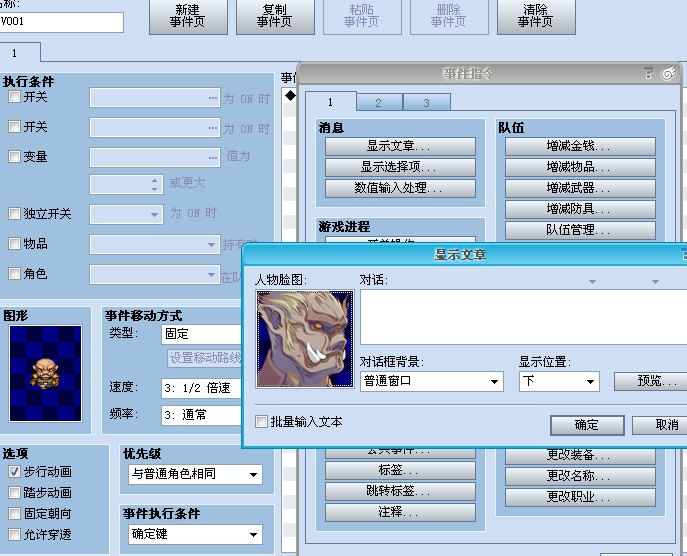Click the 队伍管理 button

[x=581, y=230]
